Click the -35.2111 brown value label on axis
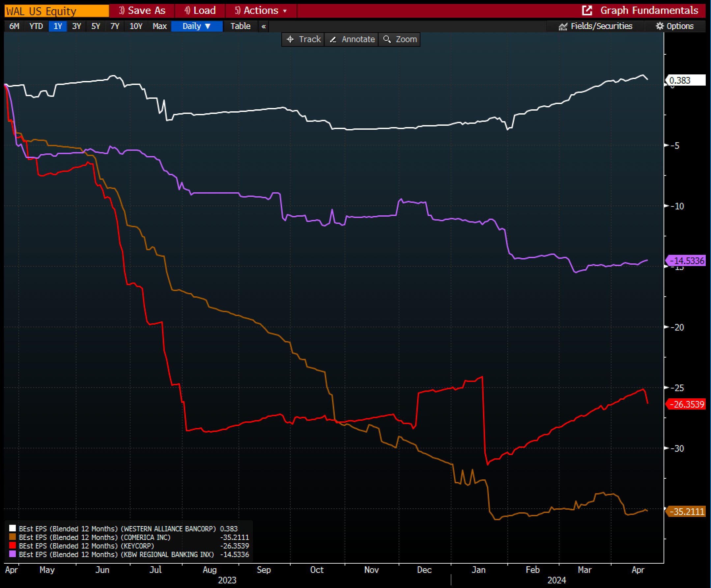The width and height of the screenshot is (711, 588). click(686, 511)
